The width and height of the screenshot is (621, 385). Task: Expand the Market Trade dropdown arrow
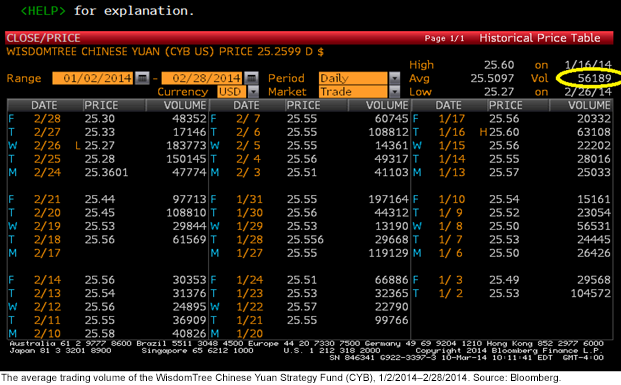pyautogui.click(x=394, y=91)
